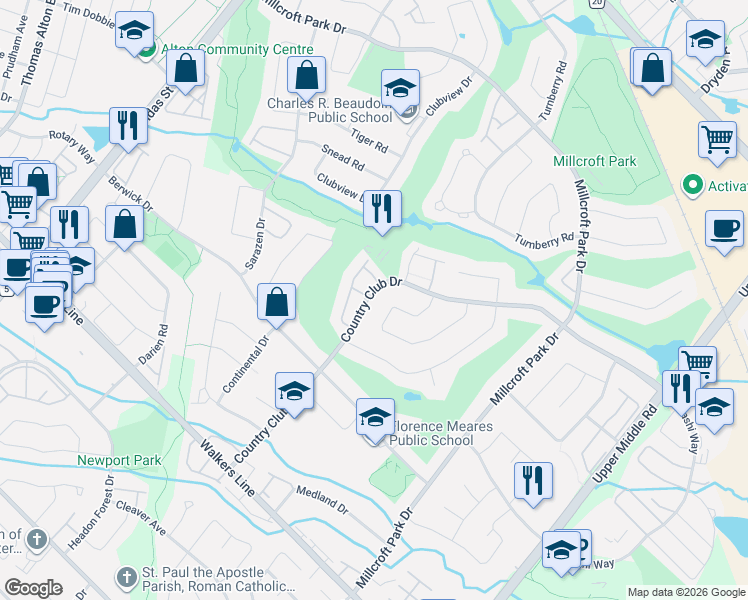Click the Millcroft Park green label
Screen dimensions: 748x600
click(x=594, y=161)
